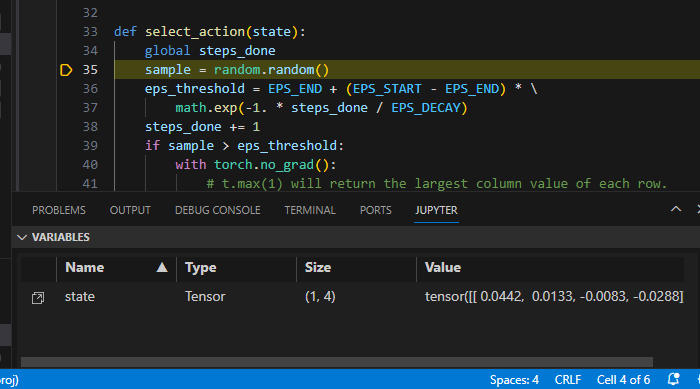Click the Type column header

(x=236, y=268)
